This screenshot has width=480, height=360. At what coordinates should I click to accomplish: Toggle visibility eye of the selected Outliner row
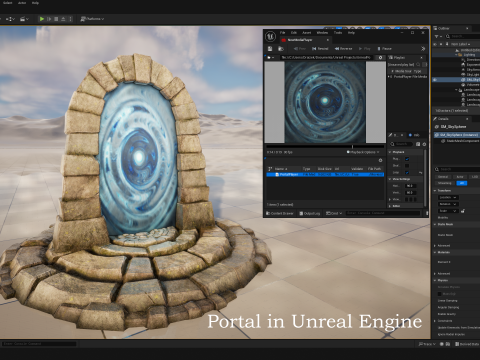click(435, 80)
